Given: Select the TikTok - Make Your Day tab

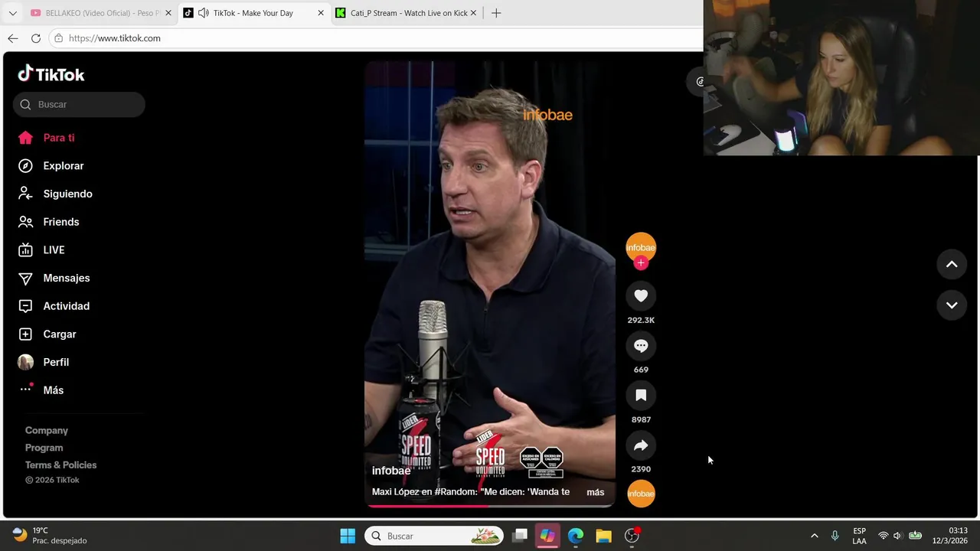Looking at the screenshot, I should [253, 13].
